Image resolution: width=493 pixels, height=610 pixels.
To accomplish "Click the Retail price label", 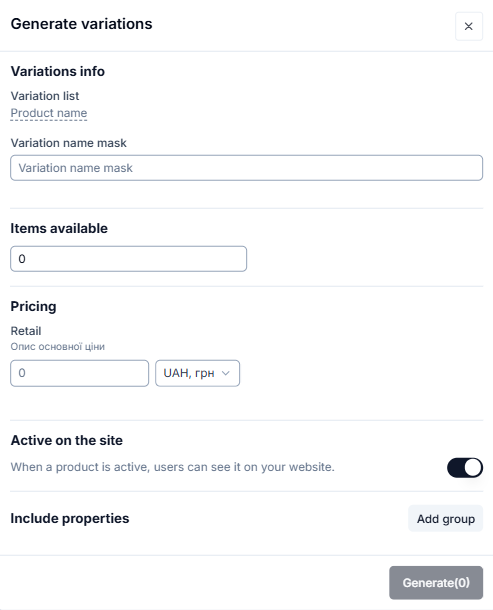I will point(26,331).
